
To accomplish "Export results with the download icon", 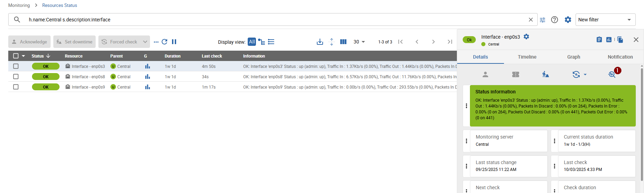I will coord(320,42).
